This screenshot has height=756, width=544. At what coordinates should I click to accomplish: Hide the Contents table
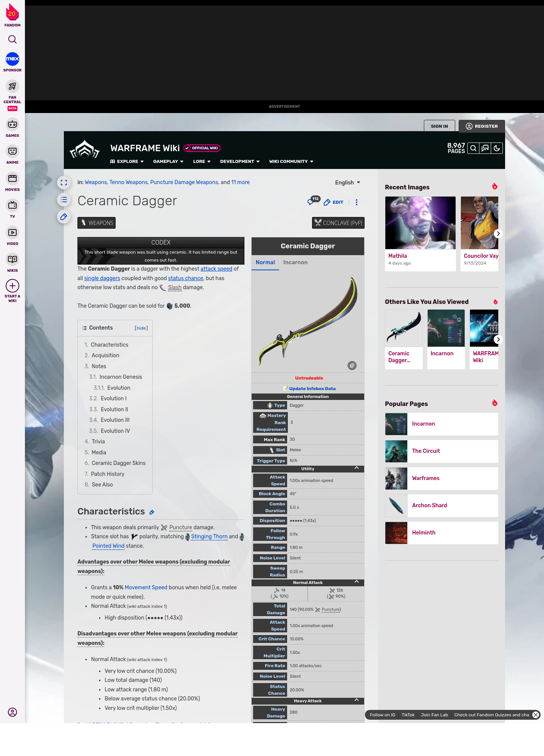141,328
